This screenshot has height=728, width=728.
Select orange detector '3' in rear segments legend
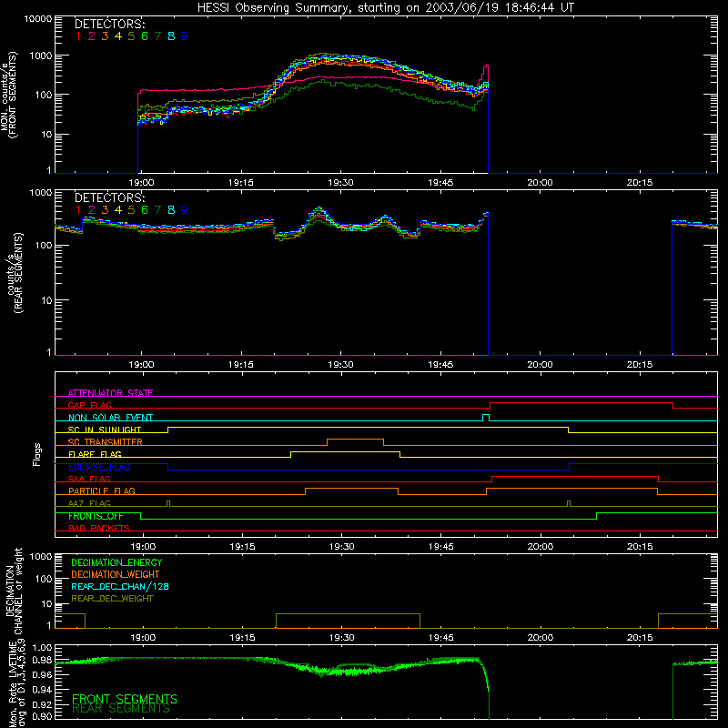[105, 210]
